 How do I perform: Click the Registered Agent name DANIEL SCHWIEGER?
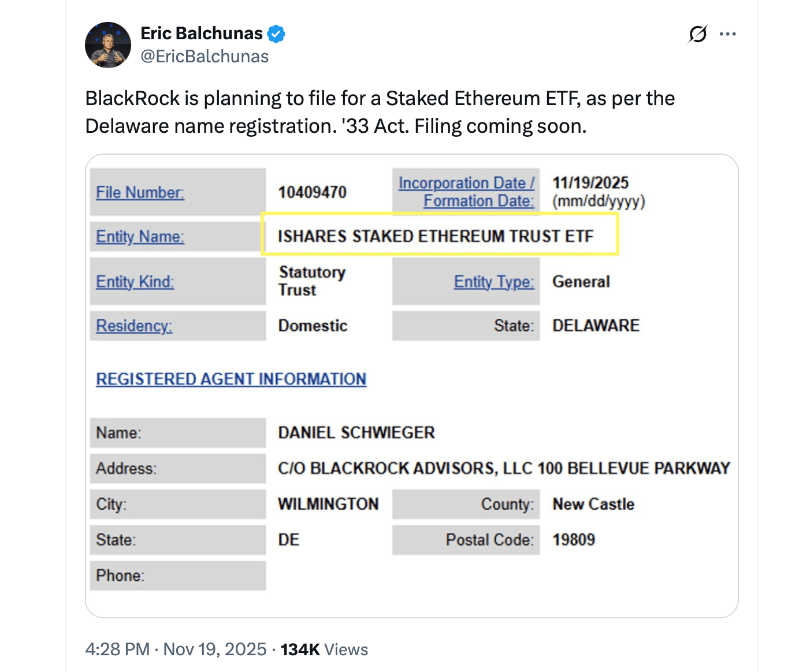click(x=356, y=432)
